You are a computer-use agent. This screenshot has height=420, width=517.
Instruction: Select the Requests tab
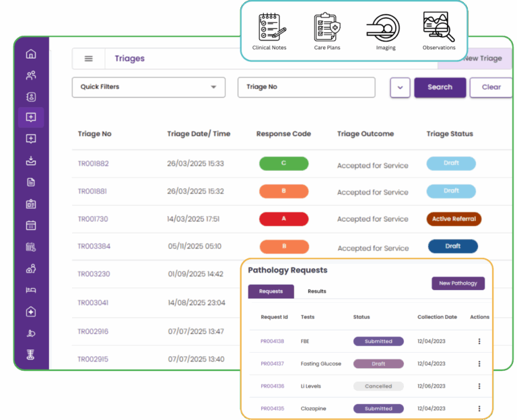coord(271,291)
